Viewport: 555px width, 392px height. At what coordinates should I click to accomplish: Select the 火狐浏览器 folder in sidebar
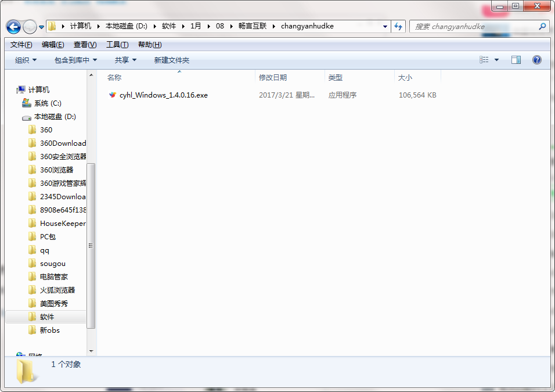57,290
